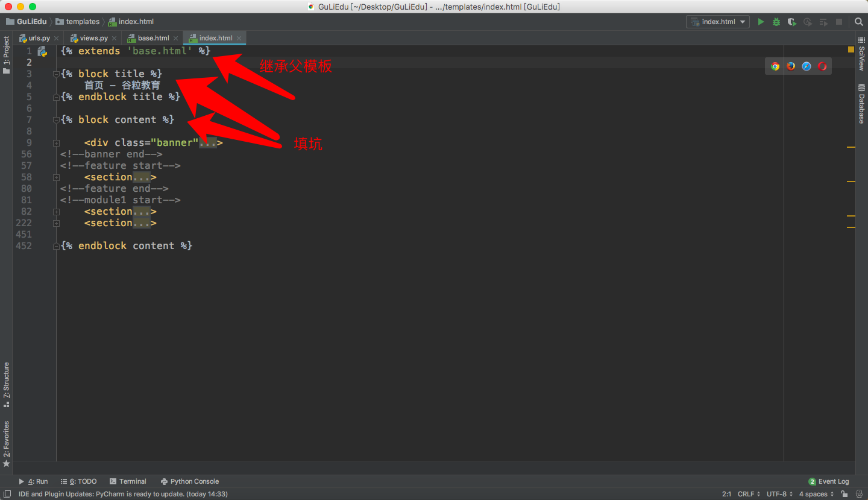Screen dimensions: 868x500
Task: Click the '<!--banner end-->' comment line
Action: coord(112,154)
